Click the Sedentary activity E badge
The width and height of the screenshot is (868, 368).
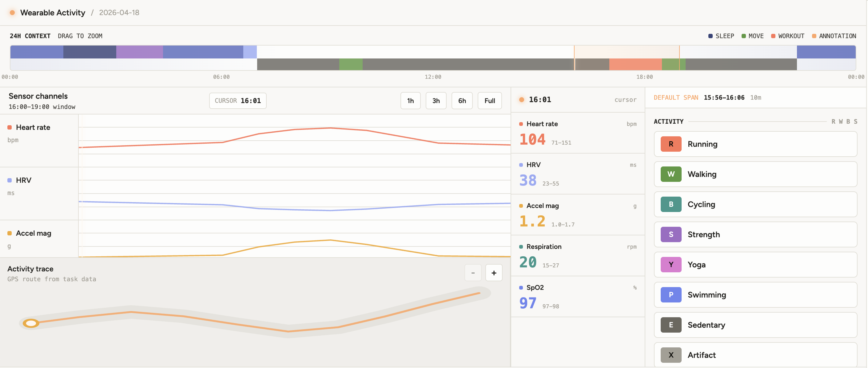pyautogui.click(x=671, y=325)
